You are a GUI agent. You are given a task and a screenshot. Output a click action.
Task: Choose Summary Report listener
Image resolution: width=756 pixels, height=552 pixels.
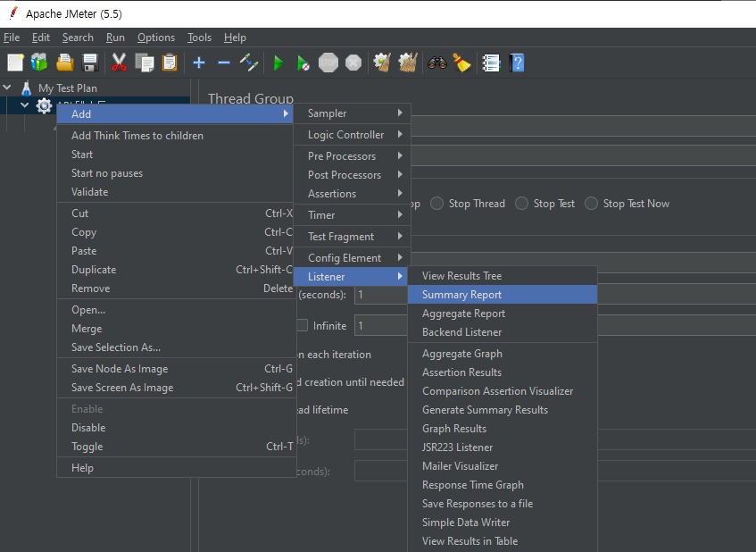[x=503, y=295]
